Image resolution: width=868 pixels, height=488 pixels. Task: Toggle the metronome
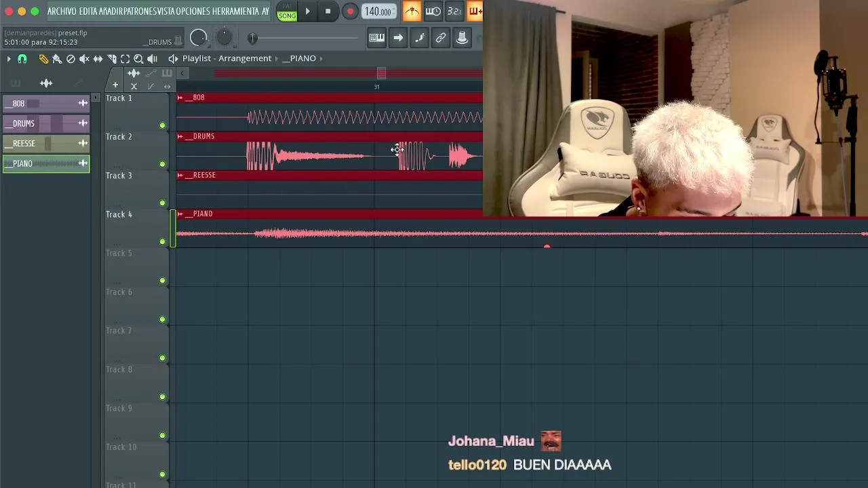click(412, 11)
